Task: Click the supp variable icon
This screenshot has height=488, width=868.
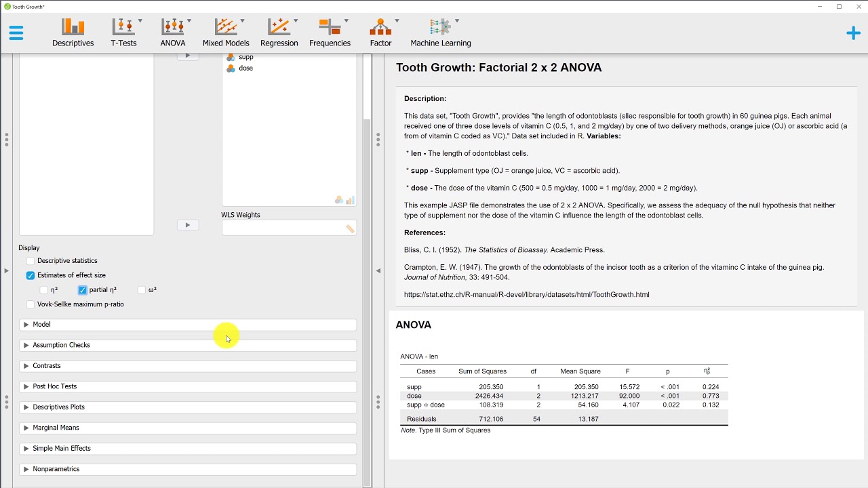Action: pos(231,58)
